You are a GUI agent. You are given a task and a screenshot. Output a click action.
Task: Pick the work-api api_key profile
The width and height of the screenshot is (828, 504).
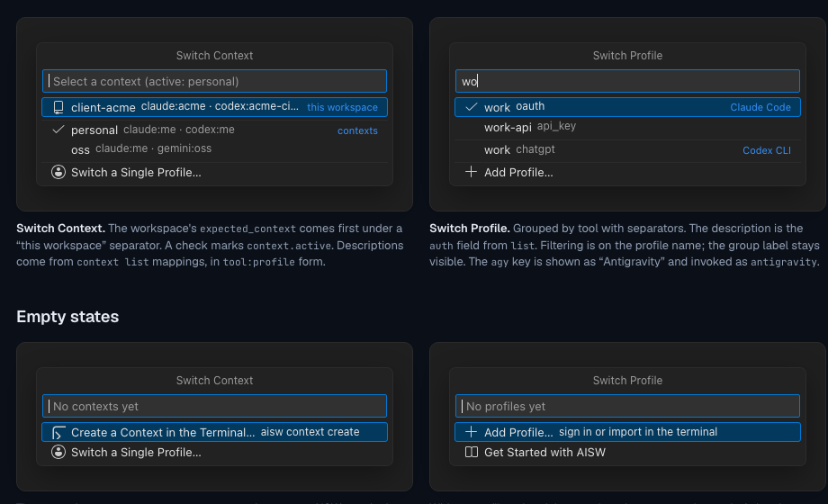(627, 127)
